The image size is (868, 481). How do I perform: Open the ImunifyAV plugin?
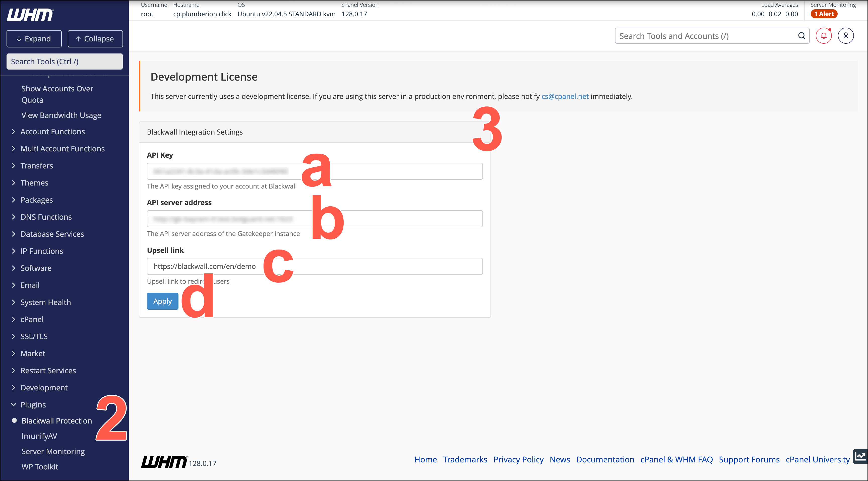tap(39, 436)
